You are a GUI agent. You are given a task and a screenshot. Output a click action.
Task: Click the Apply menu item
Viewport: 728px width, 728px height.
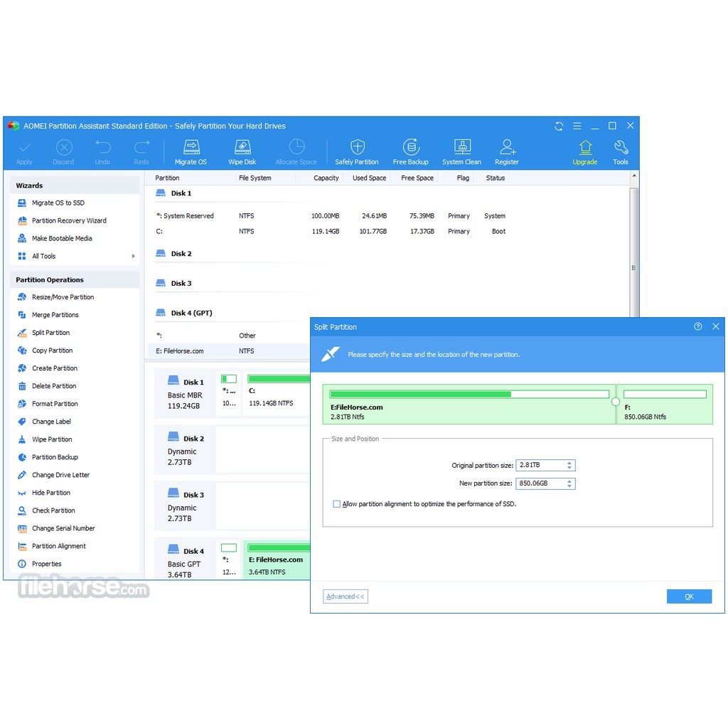pos(24,150)
